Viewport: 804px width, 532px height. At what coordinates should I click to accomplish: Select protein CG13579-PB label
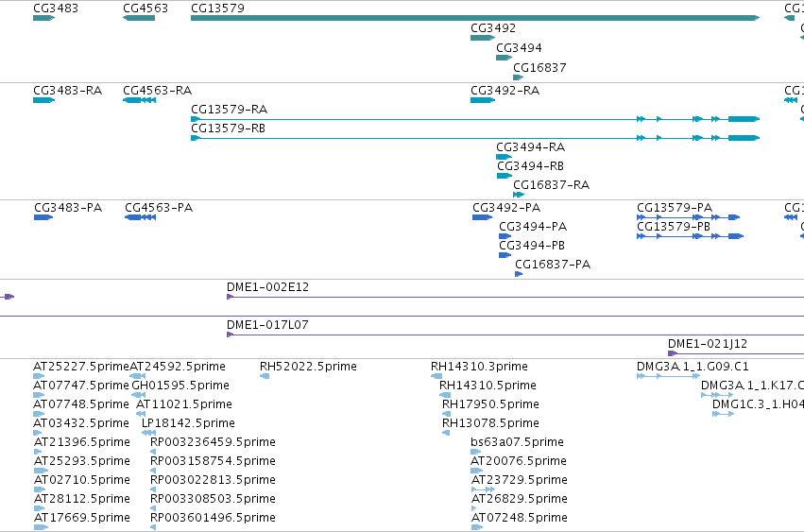[674, 227]
